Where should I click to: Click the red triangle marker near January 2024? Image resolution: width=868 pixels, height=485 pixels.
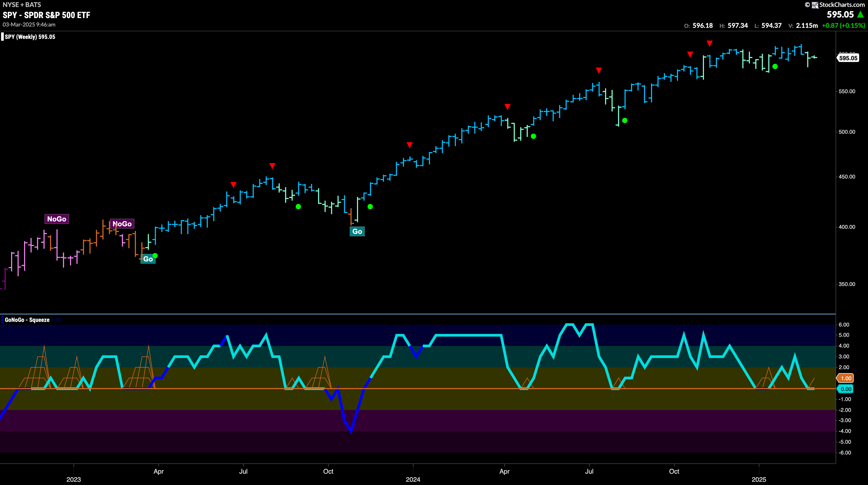409,145
